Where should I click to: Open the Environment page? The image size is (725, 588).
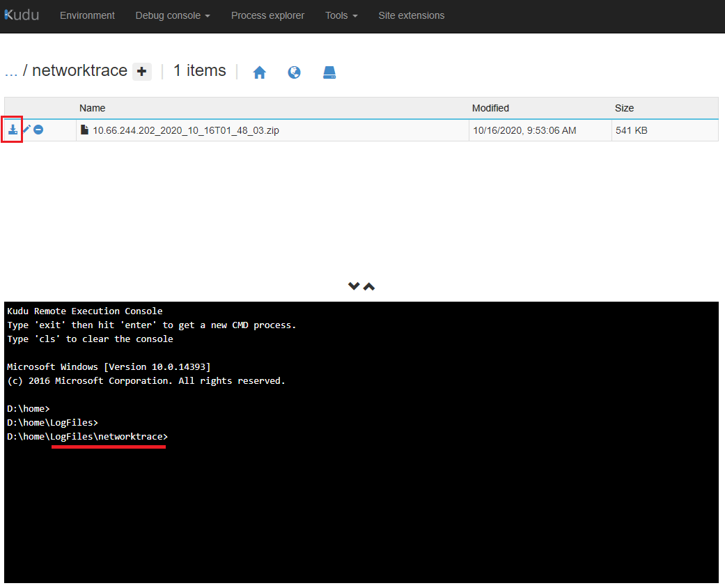pyautogui.click(x=87, y=15)
